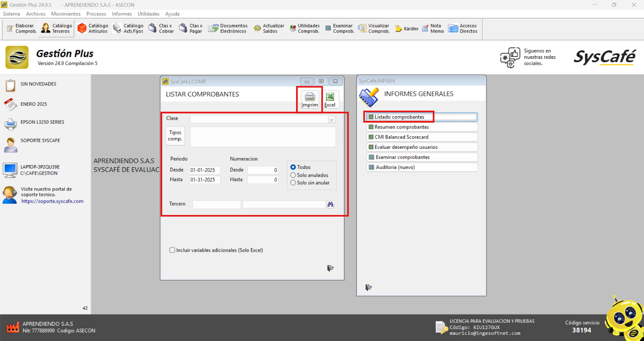
Task: Click the binoculars search icon beside Tercero
Action: tap(330, 204)
